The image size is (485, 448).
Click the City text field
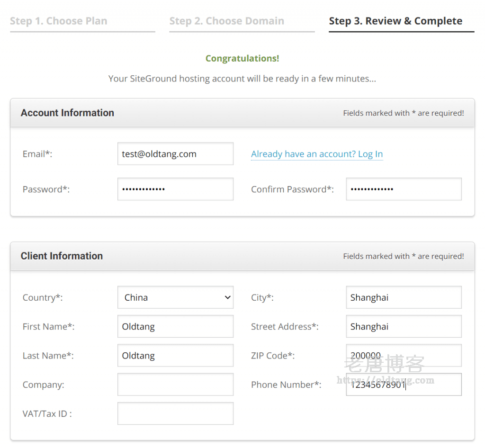(x=404, y=297)
